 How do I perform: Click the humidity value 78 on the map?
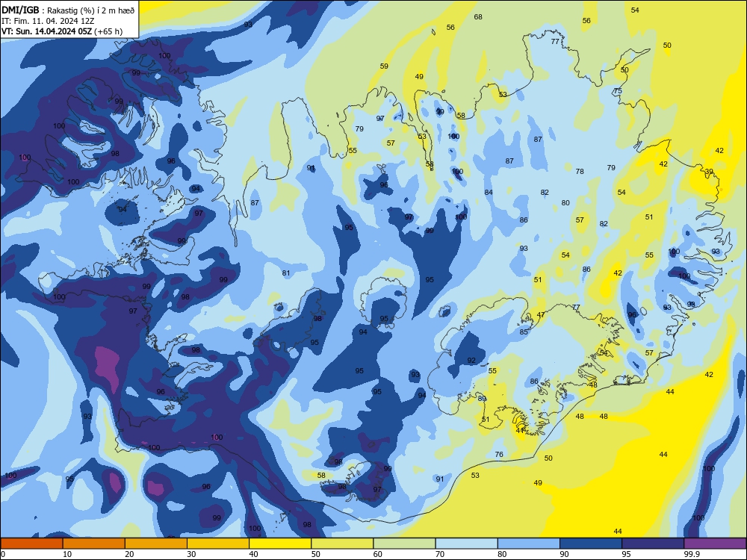pyautogui.click(x=580, y=172)
